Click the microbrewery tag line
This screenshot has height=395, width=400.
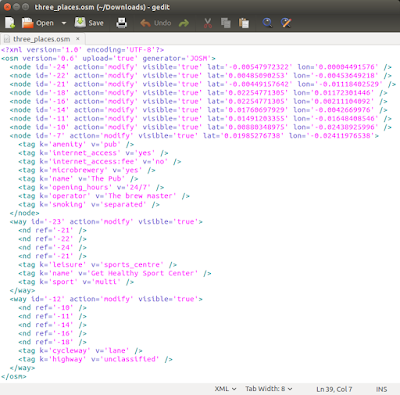87,170
